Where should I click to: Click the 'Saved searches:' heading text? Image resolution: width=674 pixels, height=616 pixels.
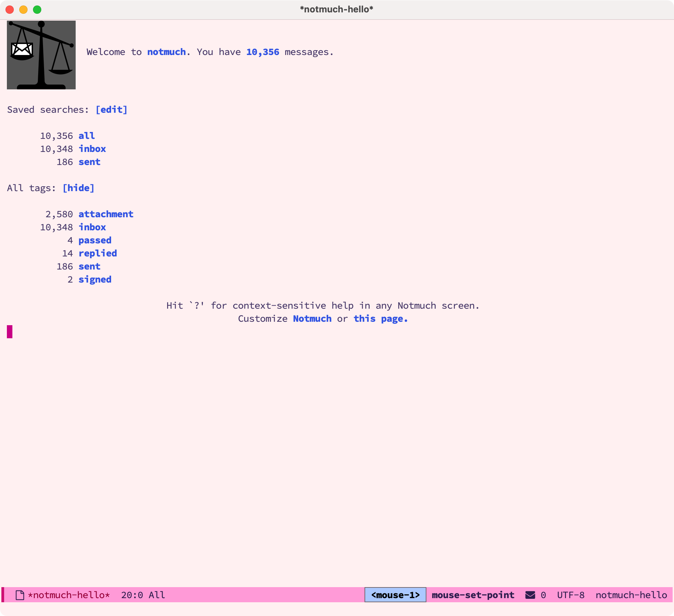(48, 110)
